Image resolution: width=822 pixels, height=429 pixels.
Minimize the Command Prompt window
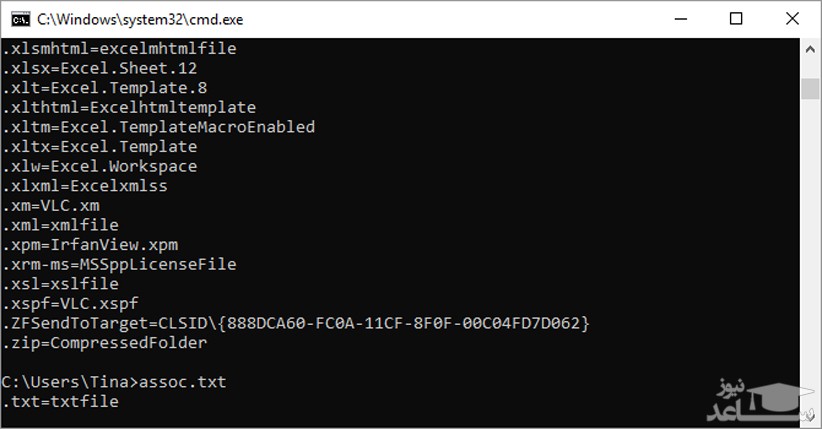click(682, 19)
